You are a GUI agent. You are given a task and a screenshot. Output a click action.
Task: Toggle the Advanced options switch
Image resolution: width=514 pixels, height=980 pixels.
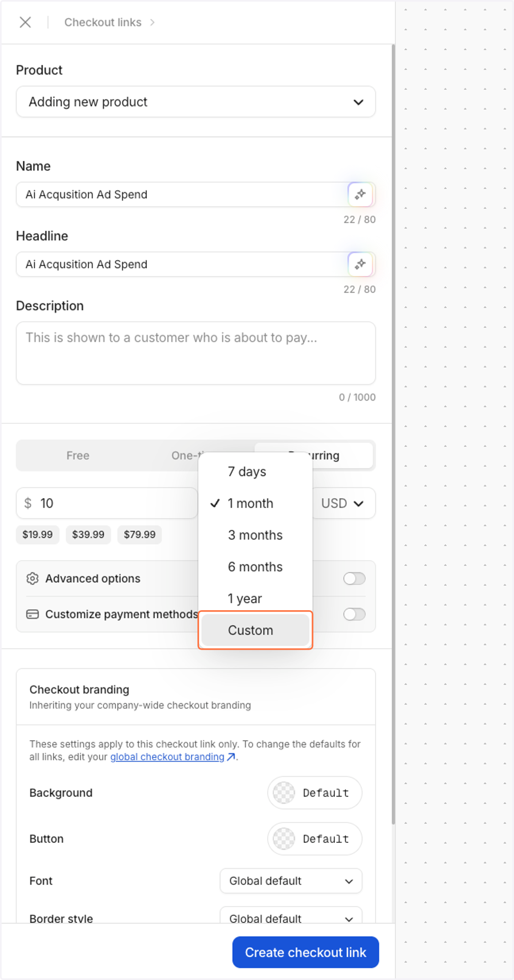point(354,578)
